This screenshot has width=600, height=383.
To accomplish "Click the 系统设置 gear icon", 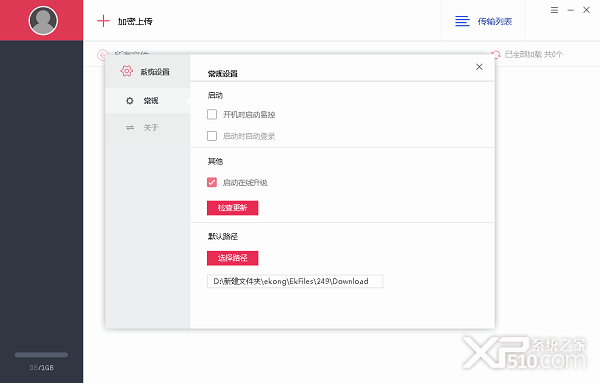I will point(126,71).
